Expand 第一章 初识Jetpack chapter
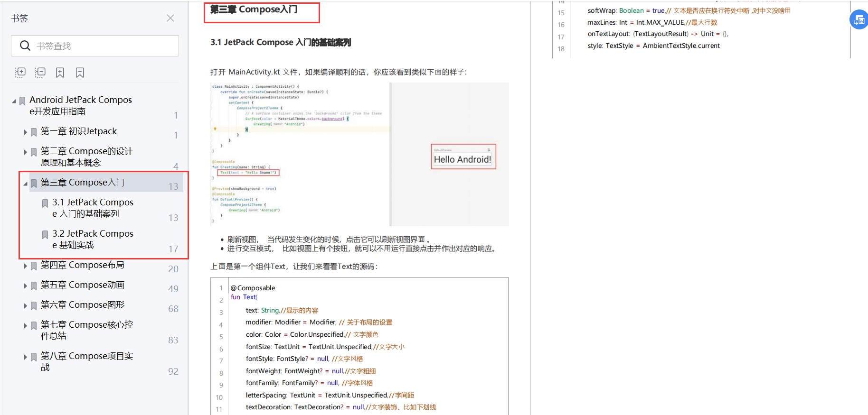 25,132
